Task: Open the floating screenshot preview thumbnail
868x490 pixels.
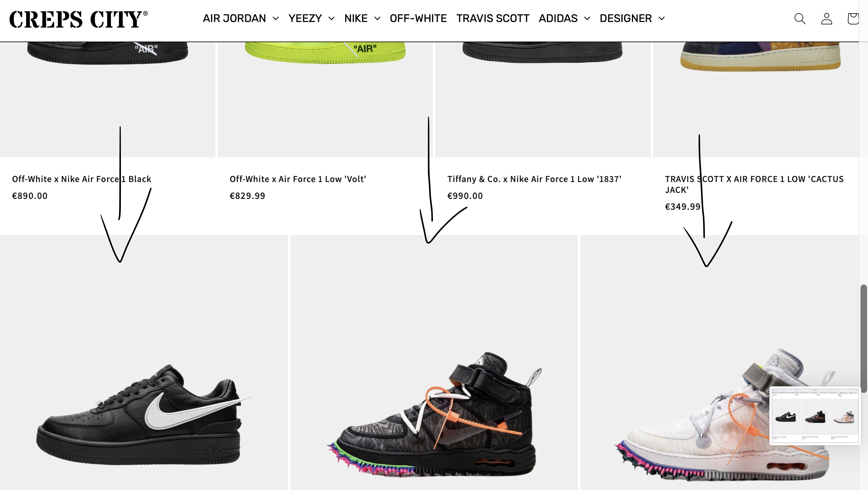Action: 815,416
